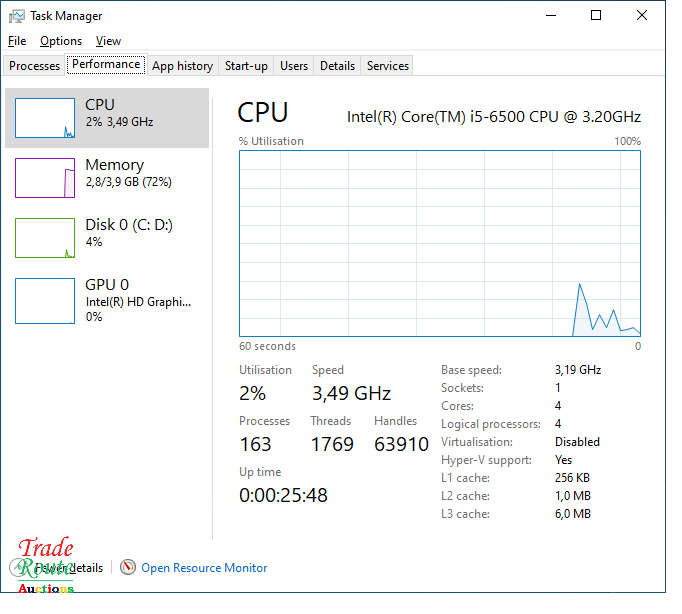
Task: Select the Disk 0 mini graph thumbnail
Action: pyautogui.click(x=45, y=238)
